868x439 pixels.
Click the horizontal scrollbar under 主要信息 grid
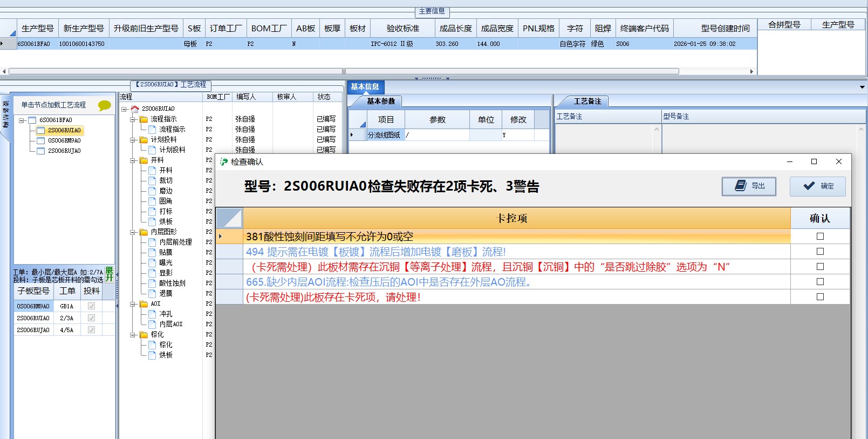coord(344,71)
